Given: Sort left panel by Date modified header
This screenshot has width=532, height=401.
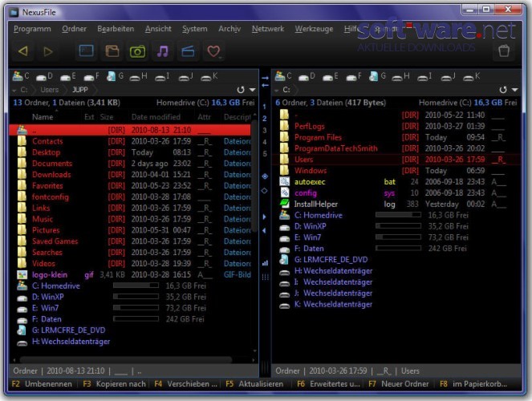Looking at the screenshot, I should tap(156, 117).
